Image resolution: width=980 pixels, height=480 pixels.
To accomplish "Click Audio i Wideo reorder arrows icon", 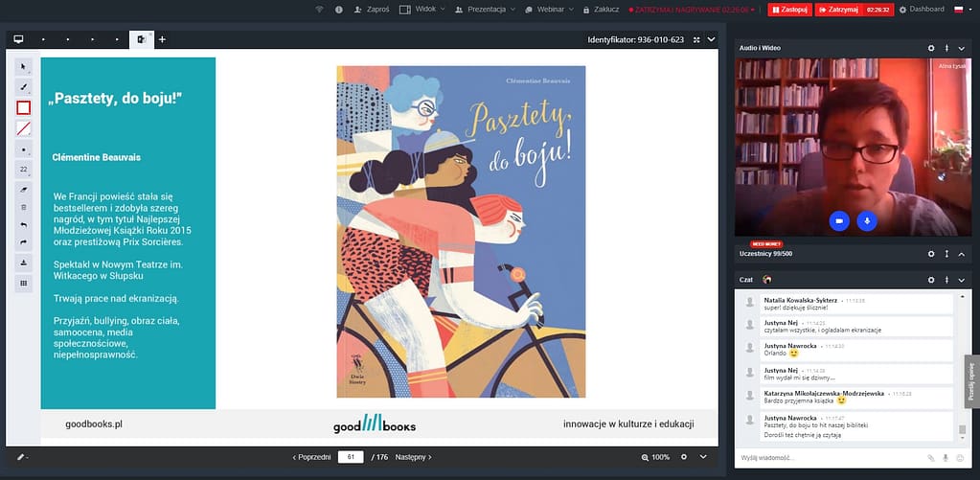I will point(946,48).
